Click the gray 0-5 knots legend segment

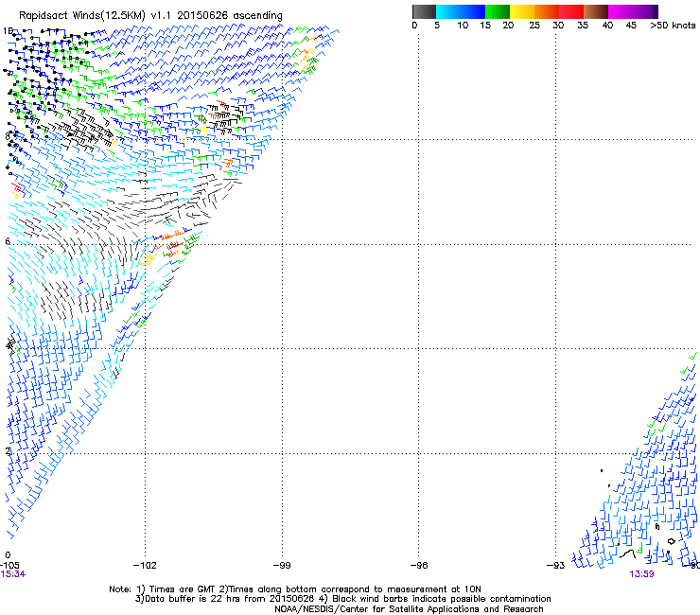coord(424,11)
